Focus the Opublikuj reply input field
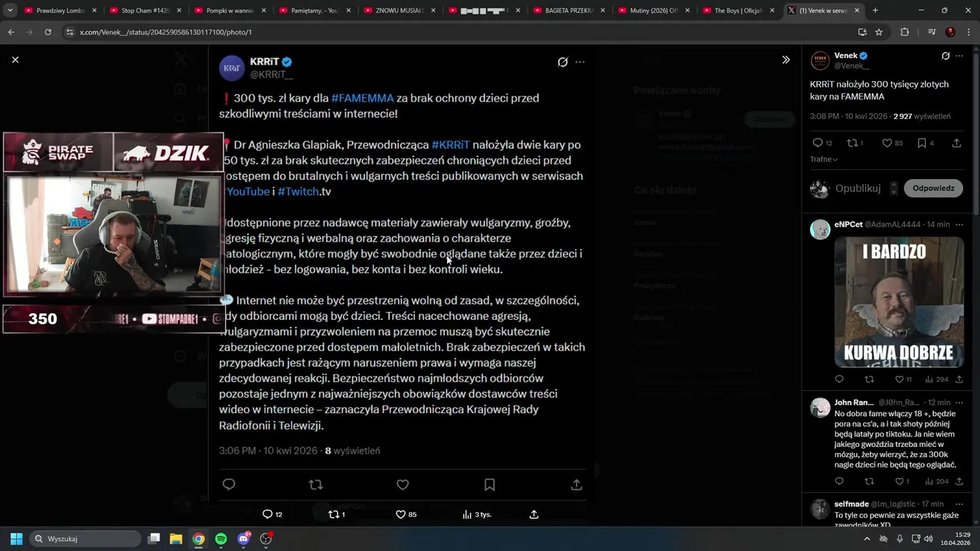The image size is (980, 551). tap(857, 188)
